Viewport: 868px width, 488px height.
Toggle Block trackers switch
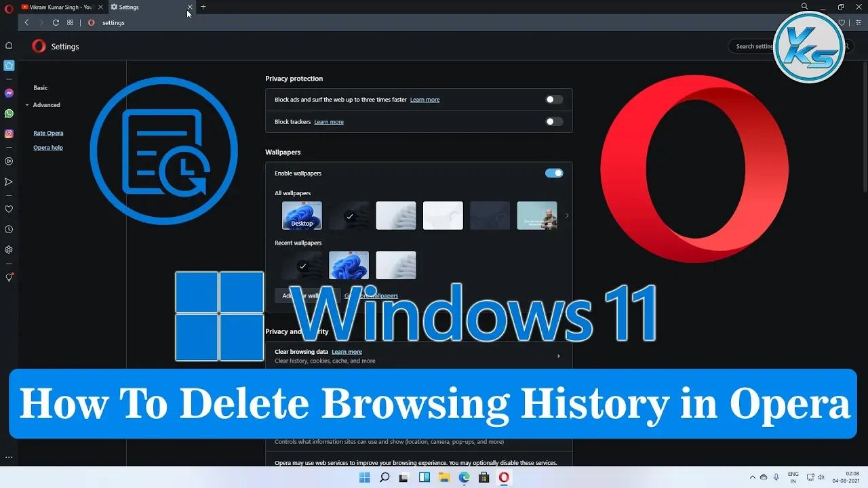click(x=554, y=122)
